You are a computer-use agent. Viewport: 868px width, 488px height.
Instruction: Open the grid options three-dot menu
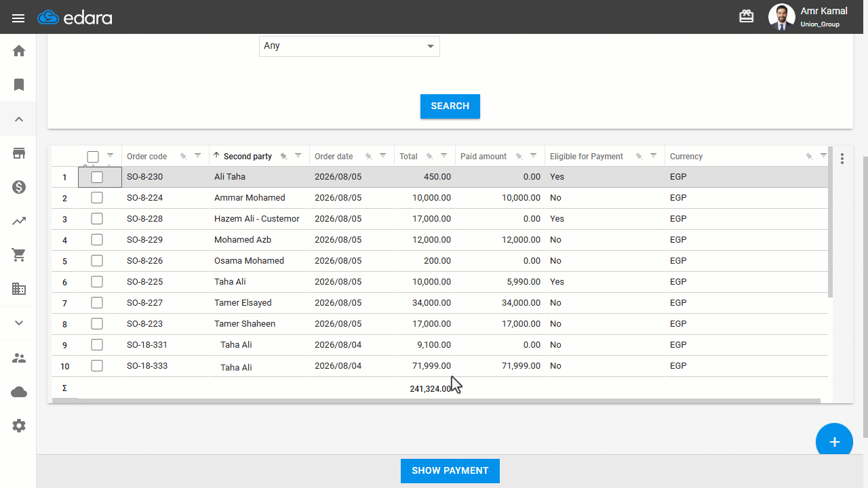[842, 159]
